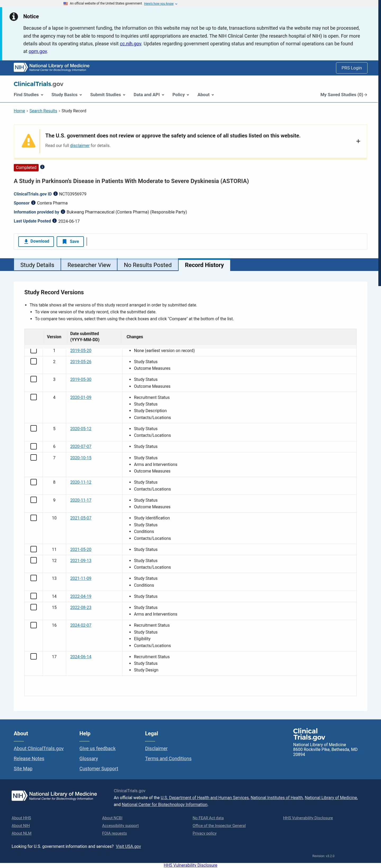The image size is (381, 868).
Task: Open FOIA requests footer link
Action: tap(115, 833)
